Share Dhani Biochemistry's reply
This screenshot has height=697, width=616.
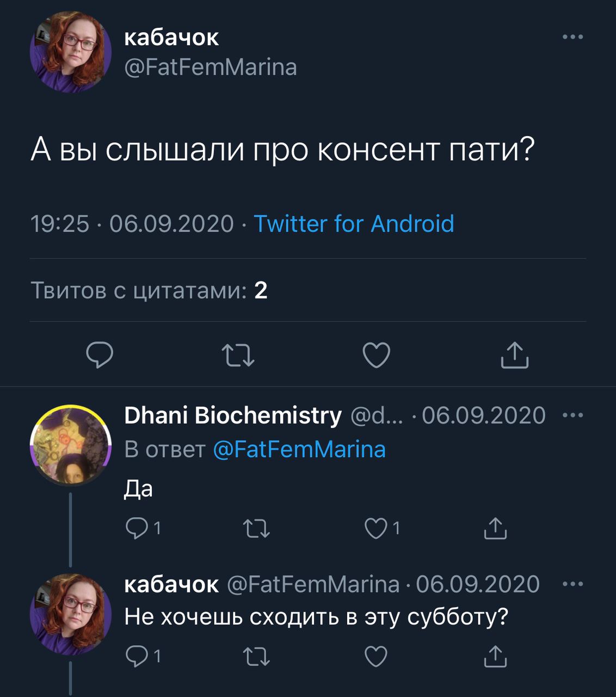point(495,528)
